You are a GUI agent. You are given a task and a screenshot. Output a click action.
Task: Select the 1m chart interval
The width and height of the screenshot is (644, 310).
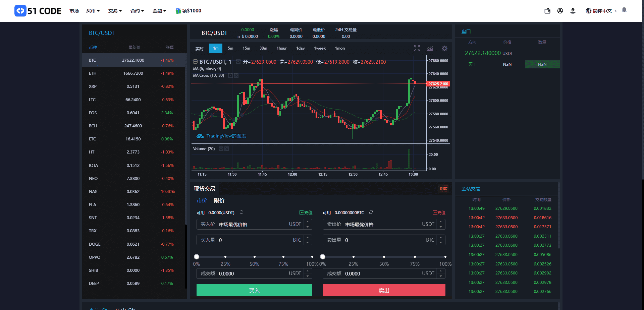point(216,48)
